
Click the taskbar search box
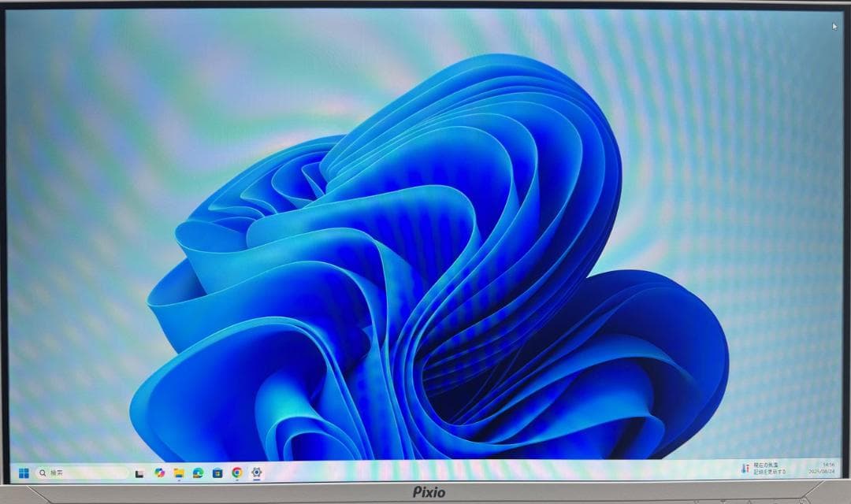83,473
